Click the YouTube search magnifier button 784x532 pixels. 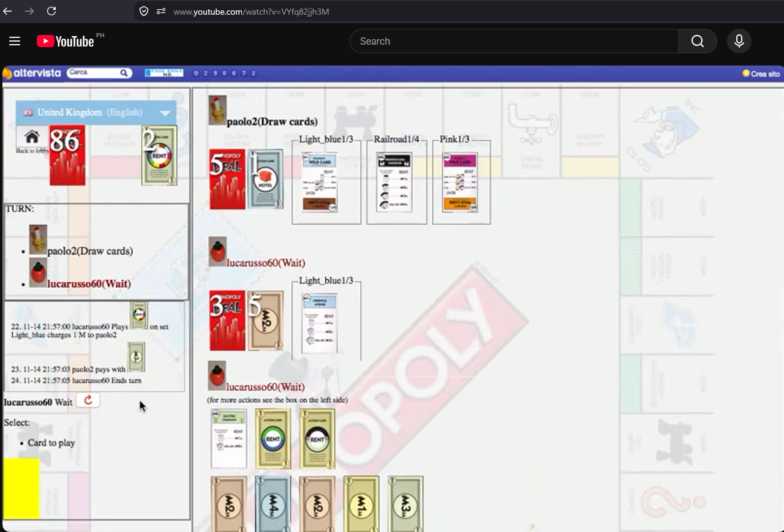tap(698, 41)
